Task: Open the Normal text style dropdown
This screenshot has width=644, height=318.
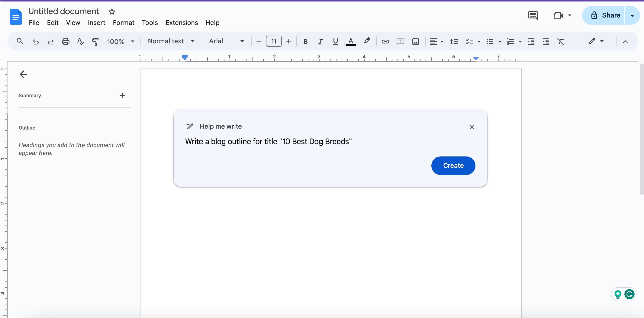Action: point(171,41)
